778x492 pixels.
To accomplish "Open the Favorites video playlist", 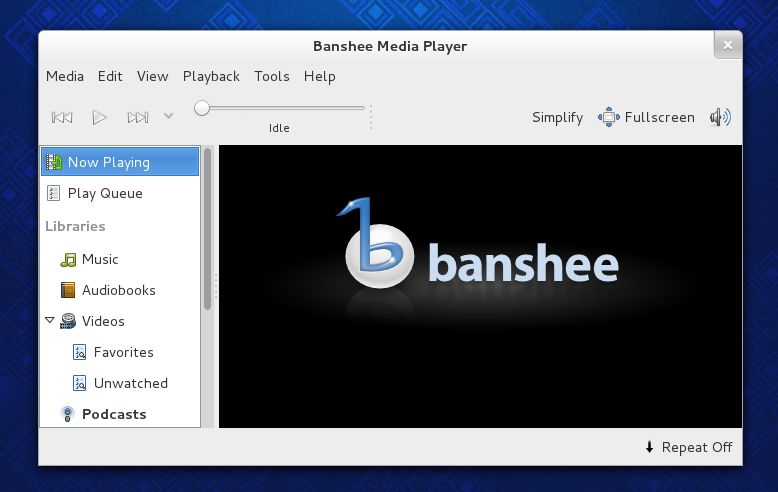I will [x=123, y=352].
